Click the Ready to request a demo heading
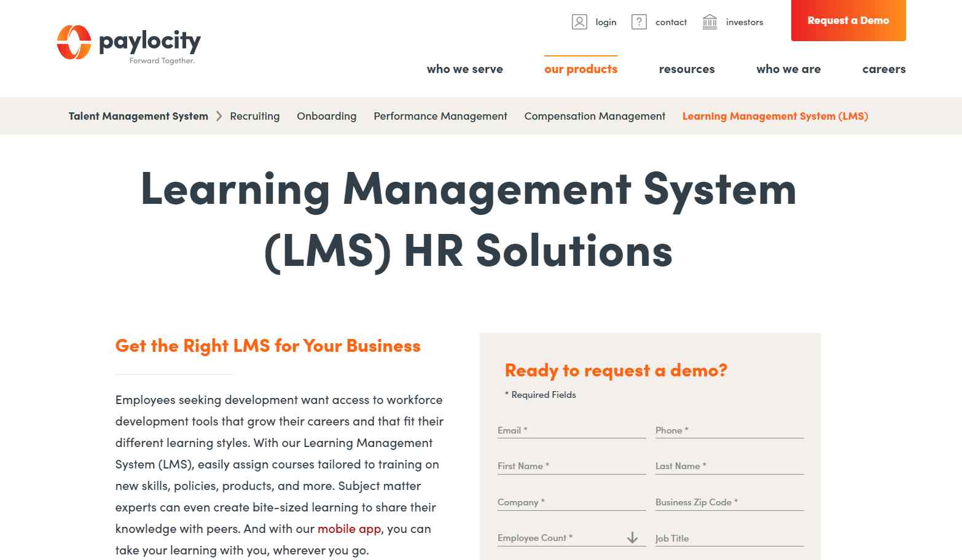Screen dimensions: 962x560 click(616, 370)
